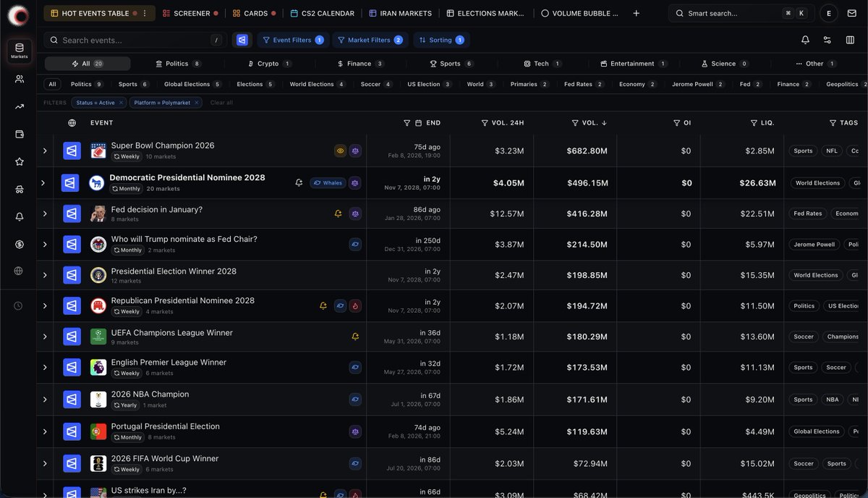The image size is (868, 498).
Task: Focus the Smart search field
Action: point(741,13)
